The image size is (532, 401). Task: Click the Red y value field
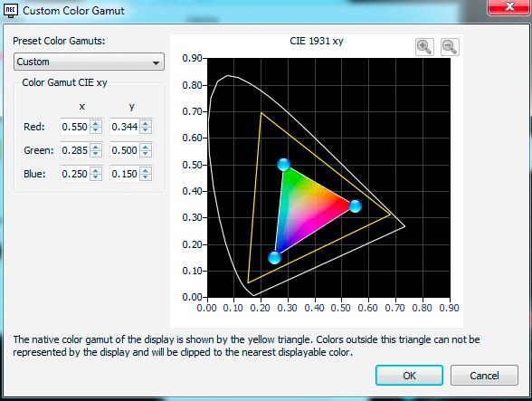pos(125,127)
